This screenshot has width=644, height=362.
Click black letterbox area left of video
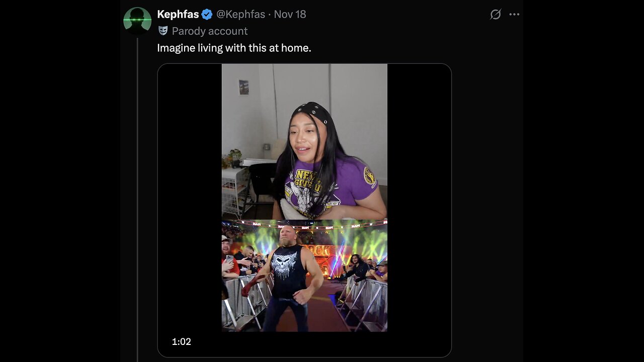(190, 201)
